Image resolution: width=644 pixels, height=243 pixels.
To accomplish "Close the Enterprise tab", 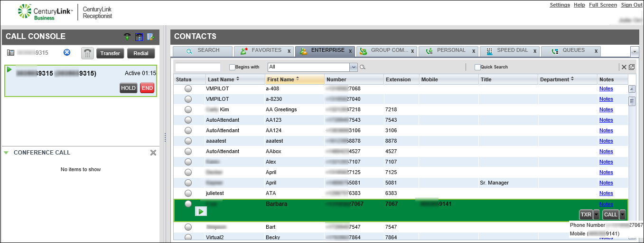I will click(x=350, y=51).
